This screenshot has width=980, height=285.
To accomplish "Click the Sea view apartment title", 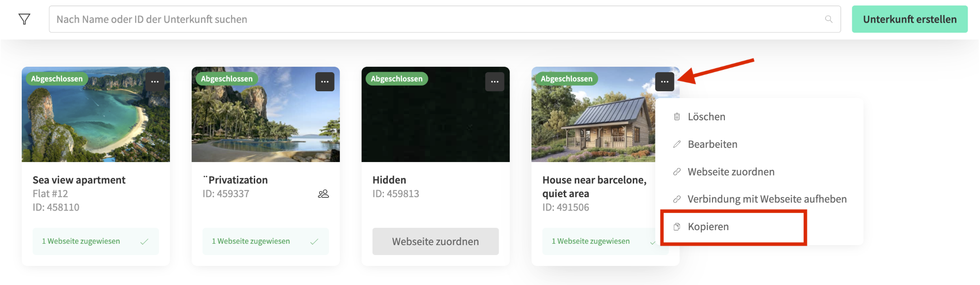I will 79,180.
